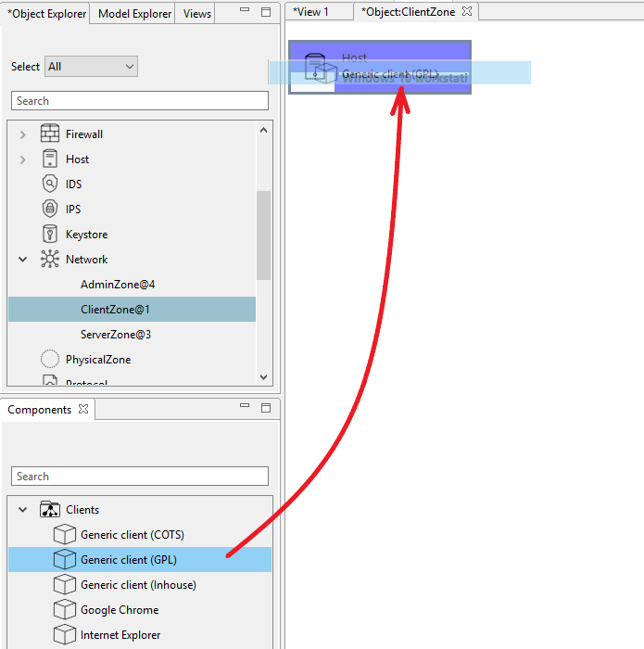Open the Select filter dropdown showing All

click(x=91, y=66)
